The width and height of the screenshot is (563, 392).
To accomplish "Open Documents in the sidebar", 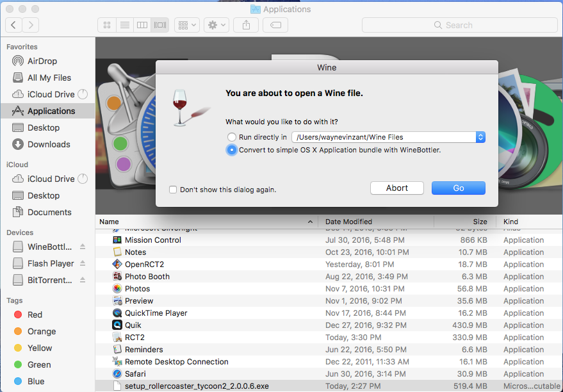I will [47, 212].
